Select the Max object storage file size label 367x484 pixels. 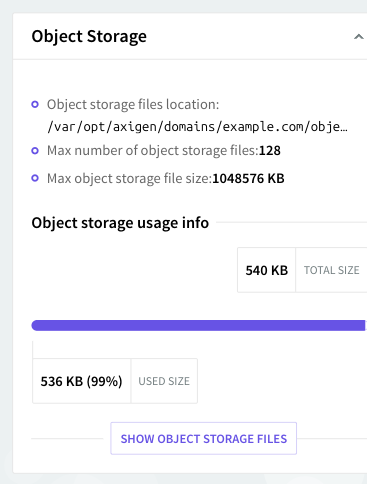(129, 178)
